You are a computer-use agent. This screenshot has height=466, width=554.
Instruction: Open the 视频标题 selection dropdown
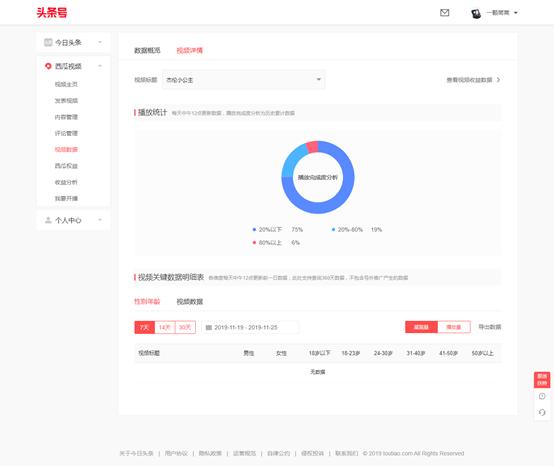click(243, 80)
